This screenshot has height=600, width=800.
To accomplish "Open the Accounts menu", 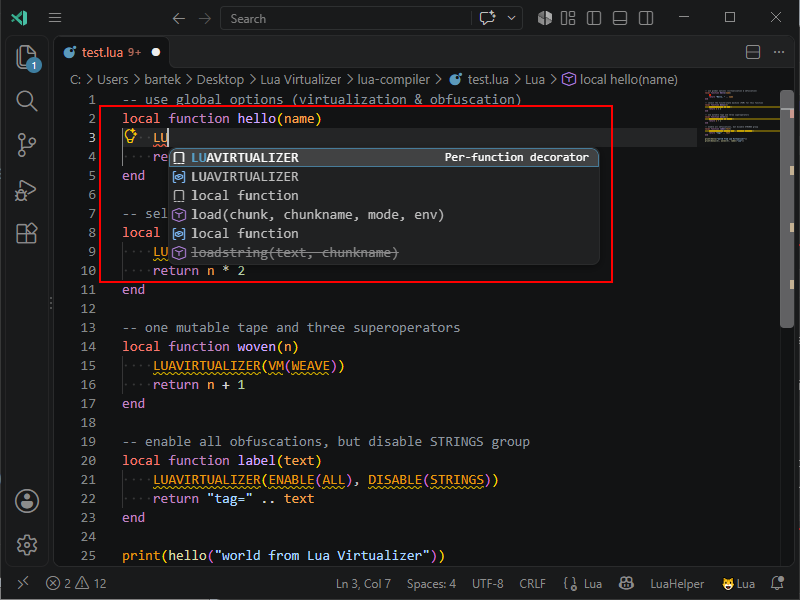I will [27, 501].
